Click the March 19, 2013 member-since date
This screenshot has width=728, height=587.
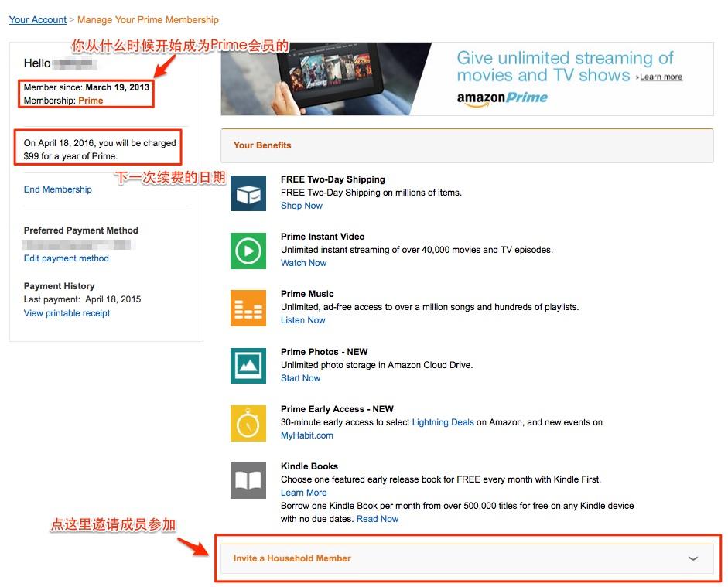tap(118, 87)
